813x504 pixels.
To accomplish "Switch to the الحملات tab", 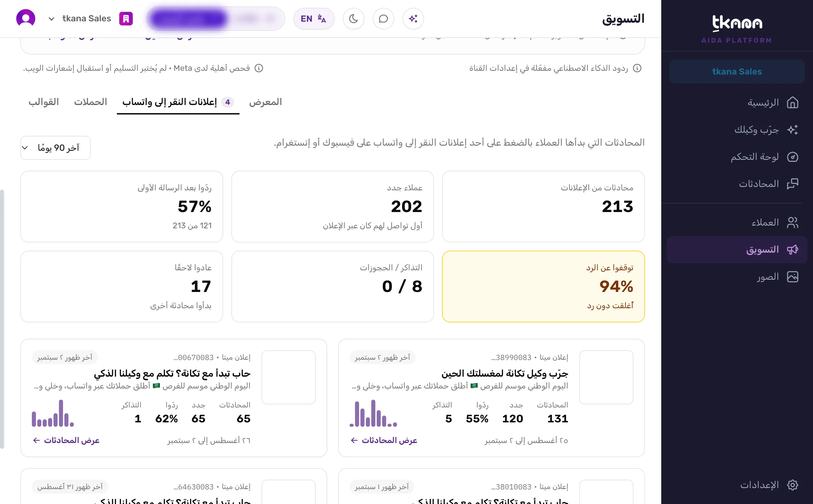I will click(x=90, y=102).
